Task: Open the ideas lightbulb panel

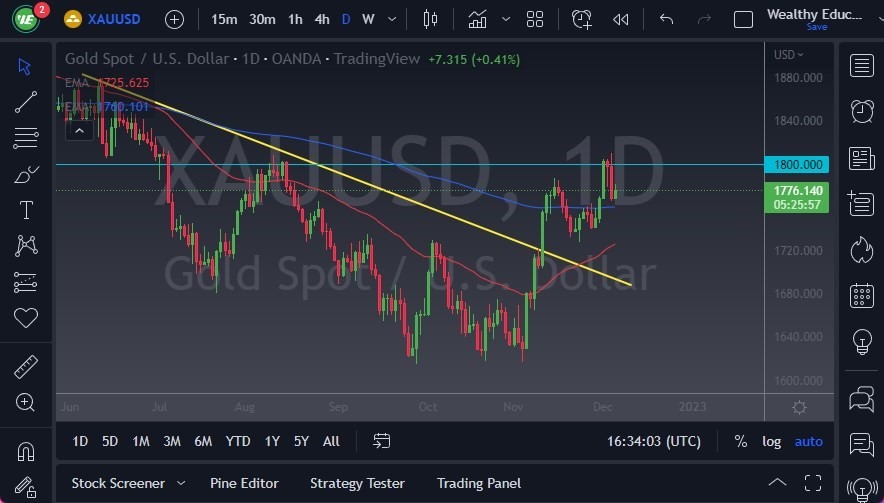Action: tap(861, 341)
